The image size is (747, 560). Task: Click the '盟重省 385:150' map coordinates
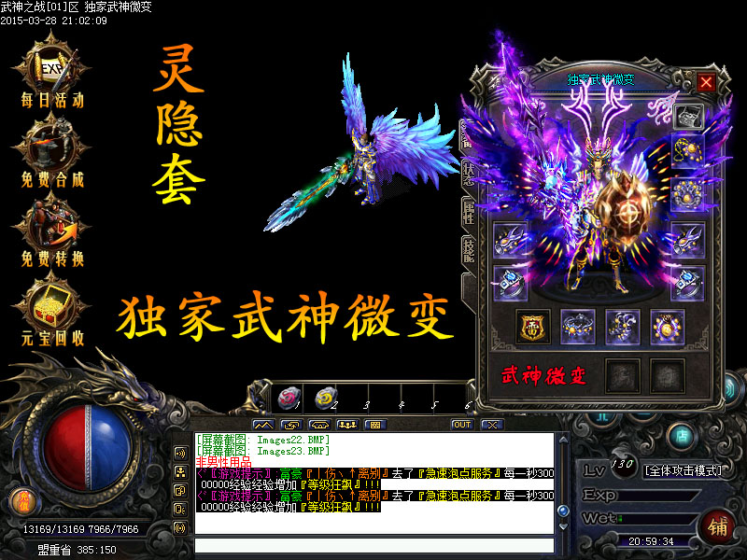78,550
